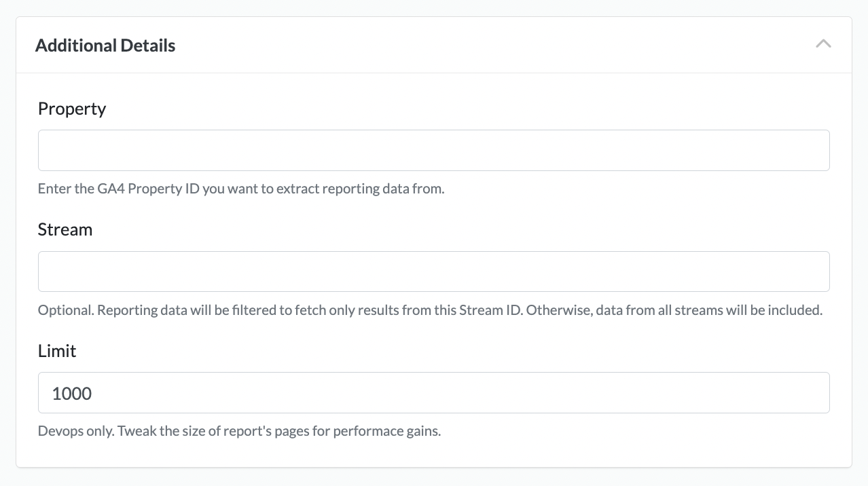Click the word 'Optional.' under Stream
The image size is (868, 486).
tap(66, 310)
